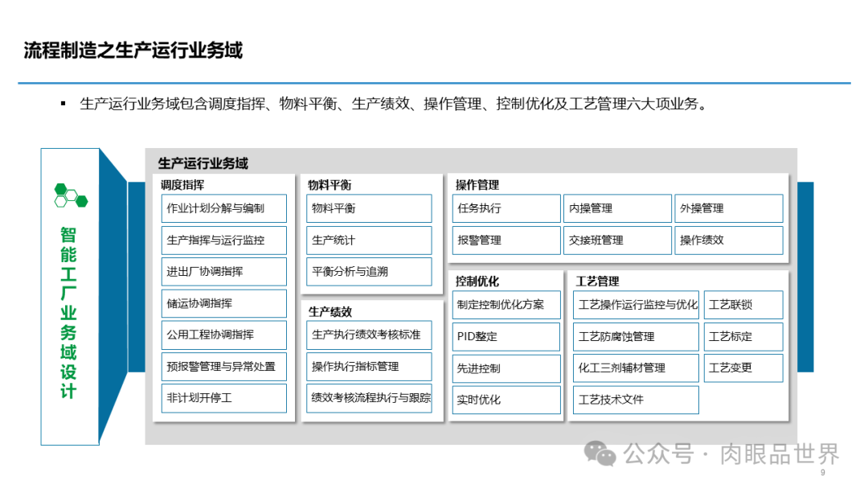This screenshot has height=489, width=868.
Task: Click the 化工三剂辅材管理 box
Action: point(636,368)
